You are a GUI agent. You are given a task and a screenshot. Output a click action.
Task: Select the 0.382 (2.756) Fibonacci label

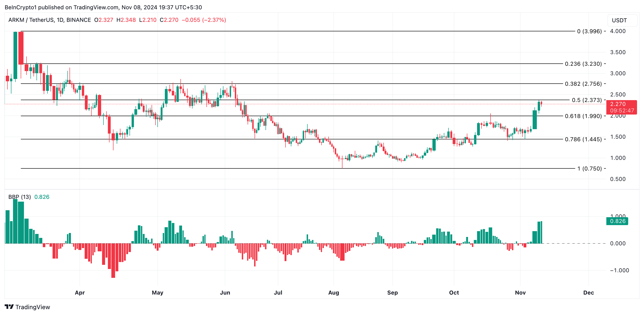tap(583, 84)
